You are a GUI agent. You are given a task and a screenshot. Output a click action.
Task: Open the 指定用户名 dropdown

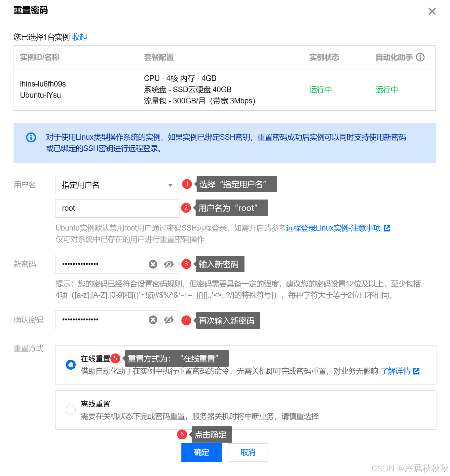[x=117, y=185]
